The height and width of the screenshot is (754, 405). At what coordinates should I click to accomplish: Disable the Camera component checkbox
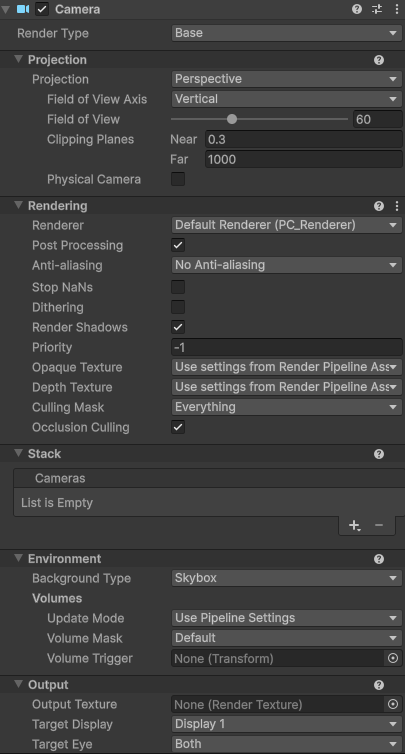(x=42, y=9)
